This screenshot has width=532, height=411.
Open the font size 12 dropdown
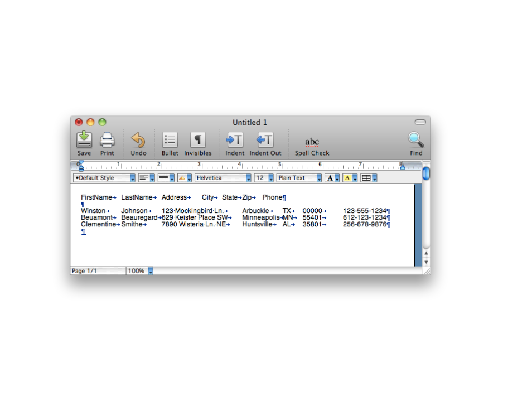pyautogui.click(x=264, y=178)
